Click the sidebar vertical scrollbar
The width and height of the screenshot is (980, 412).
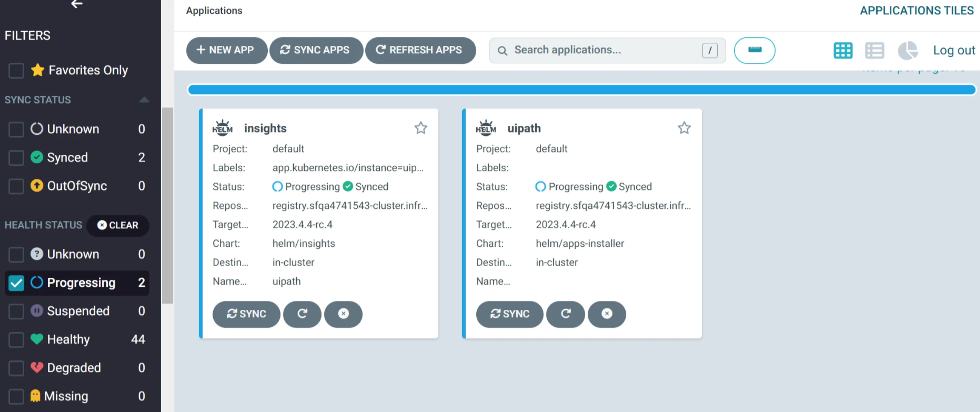tap(168, 205)
